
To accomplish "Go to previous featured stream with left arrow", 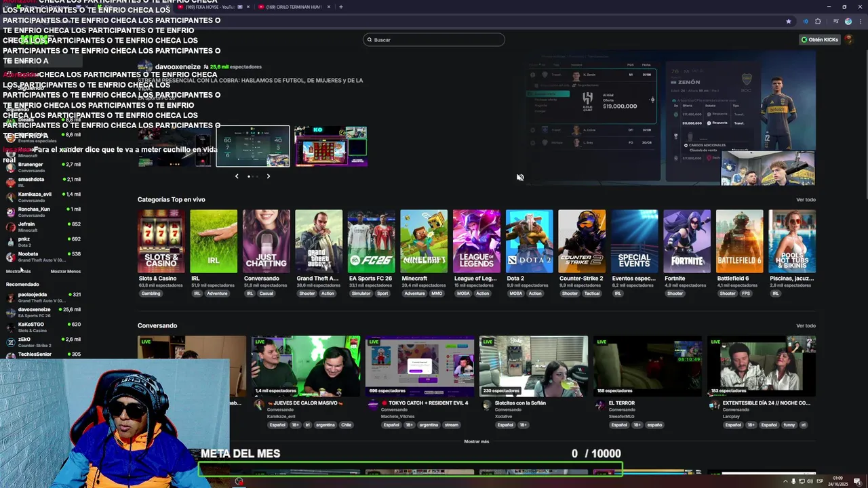I will coord(237,176).
